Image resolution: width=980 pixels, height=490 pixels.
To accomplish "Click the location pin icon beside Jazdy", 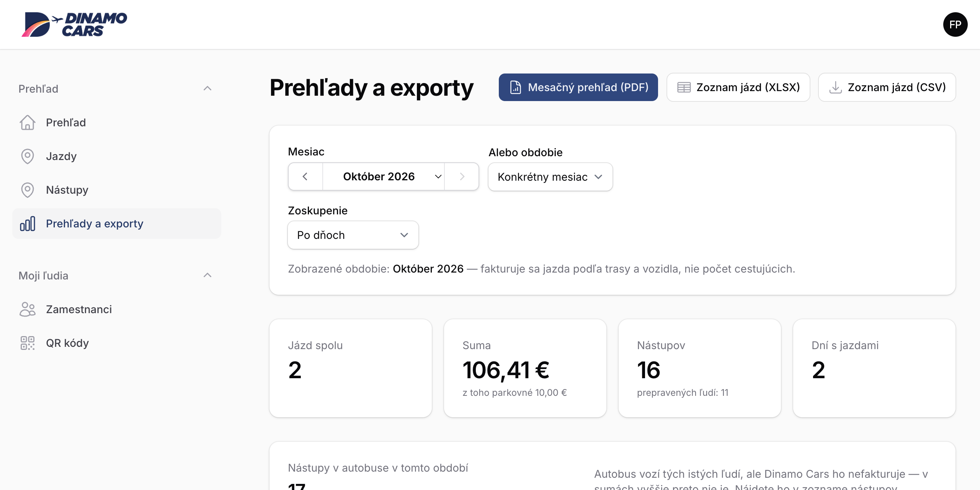I will click(28, 156).
